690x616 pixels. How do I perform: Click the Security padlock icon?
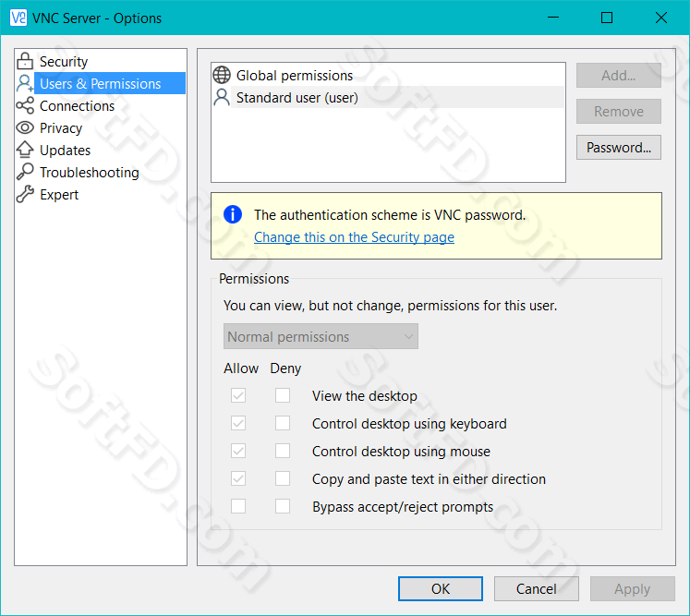(x=25, y=61)
